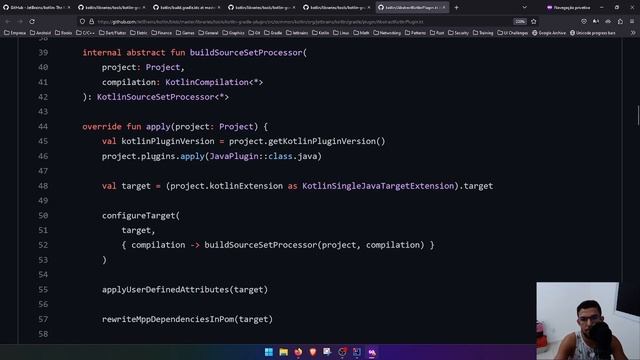Image resolution: width=640 pixels, height=360 pixels.
Task: Open the Networking bookmarks folder
Action: point(387,33)
